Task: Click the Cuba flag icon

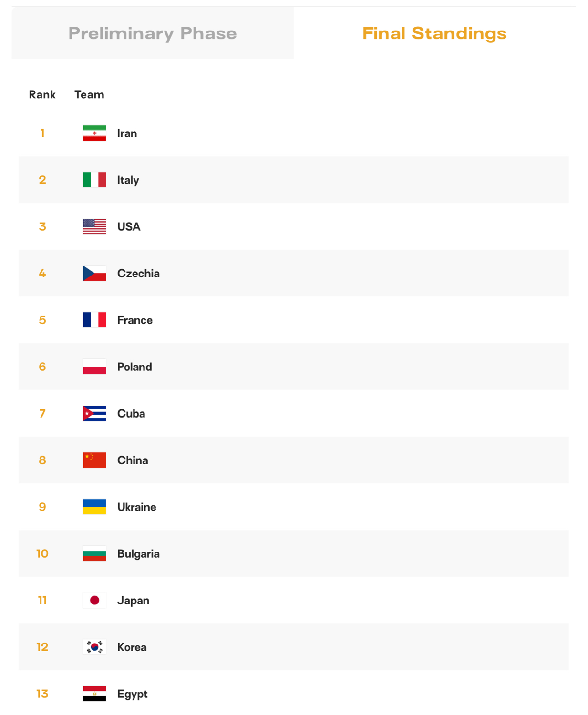Action: point(94,413)
